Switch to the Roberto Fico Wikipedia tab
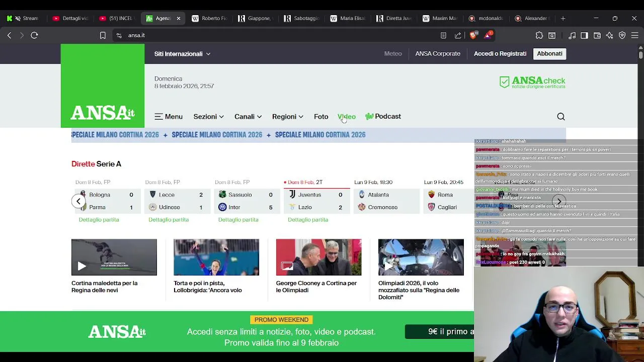 click(x=209, y=18)
